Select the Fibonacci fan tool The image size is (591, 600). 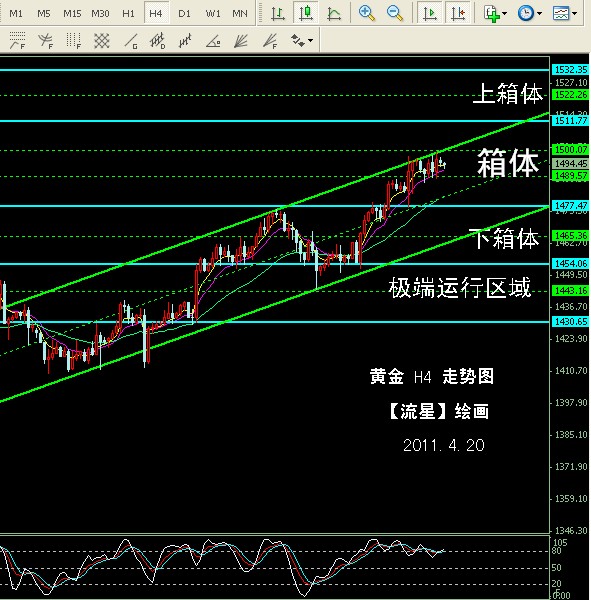tap(271, 41)
